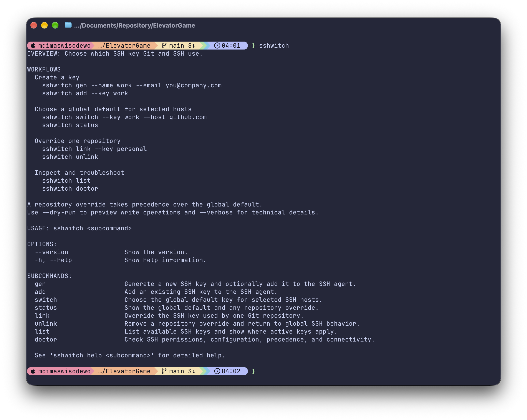This screenshot has height=420, width=527.
Task: Click git branch icon in 04:01 prompt
Action: point(164,46)
